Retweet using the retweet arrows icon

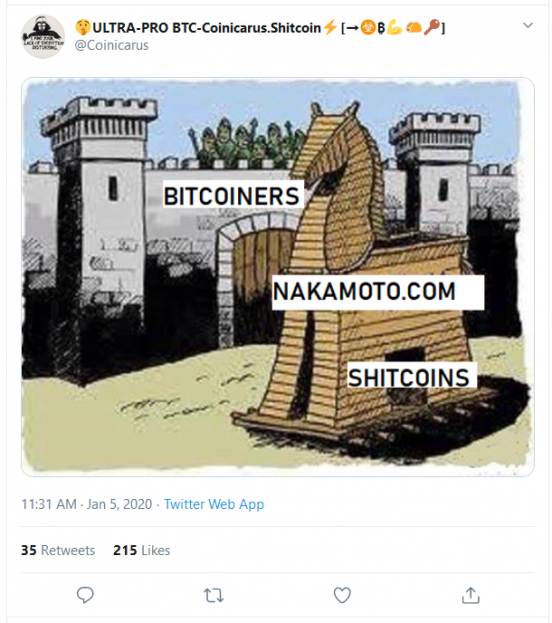point(213,595)
